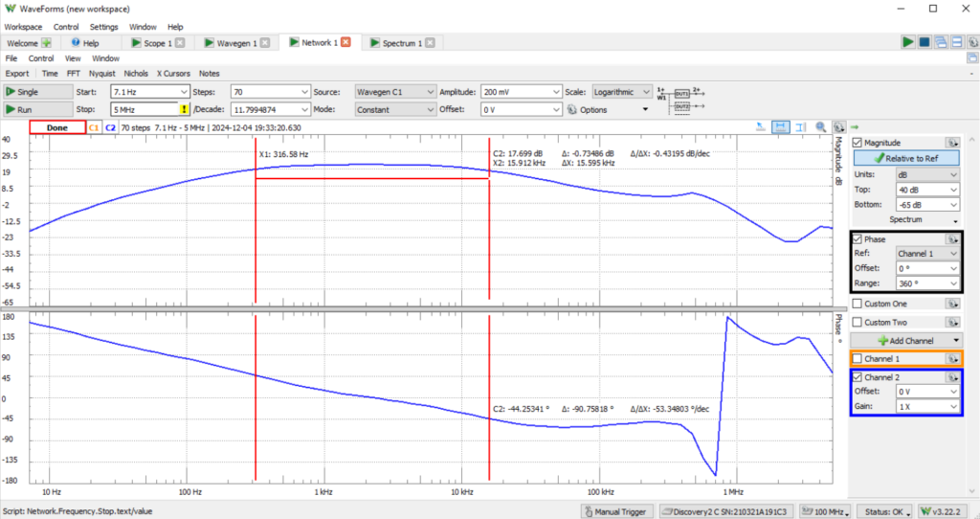Open the Nyquist view menu item
This screenshot has height=519, width=980.
click(x=102, y=73)
